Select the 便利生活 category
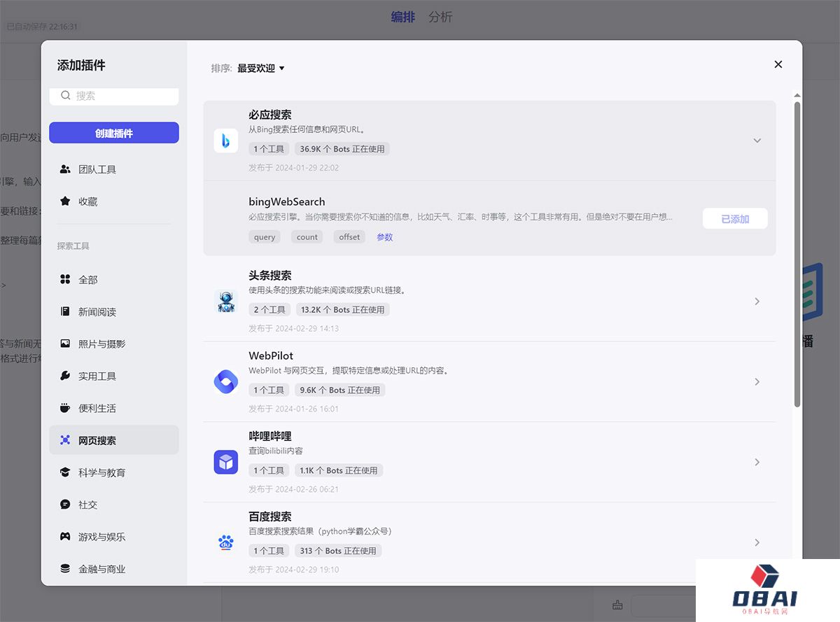This screenshot has height=622, width=840. pos(114,409)
